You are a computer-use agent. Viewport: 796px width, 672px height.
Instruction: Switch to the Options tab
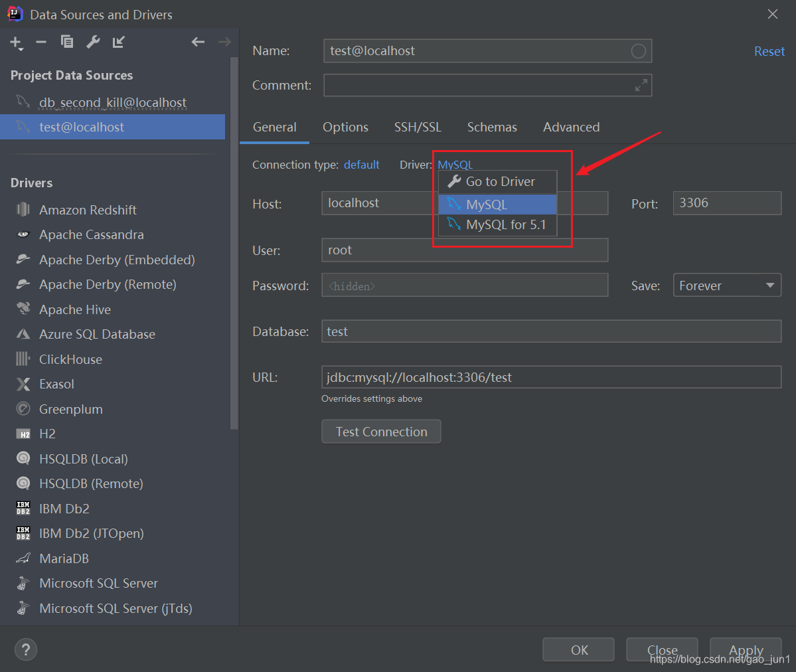tap(346, 127)
